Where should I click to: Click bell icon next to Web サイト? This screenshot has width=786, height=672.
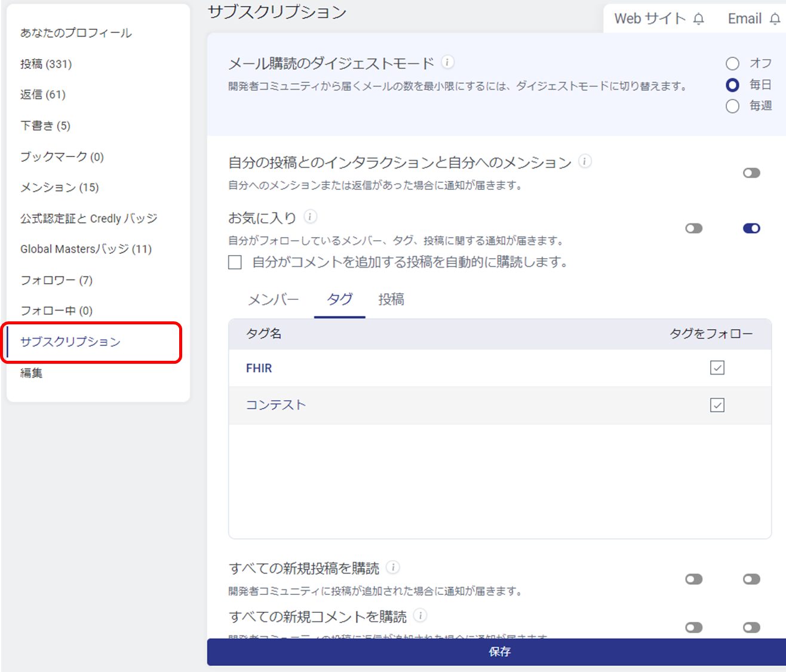pyautogui.click(x=698, y=19)
